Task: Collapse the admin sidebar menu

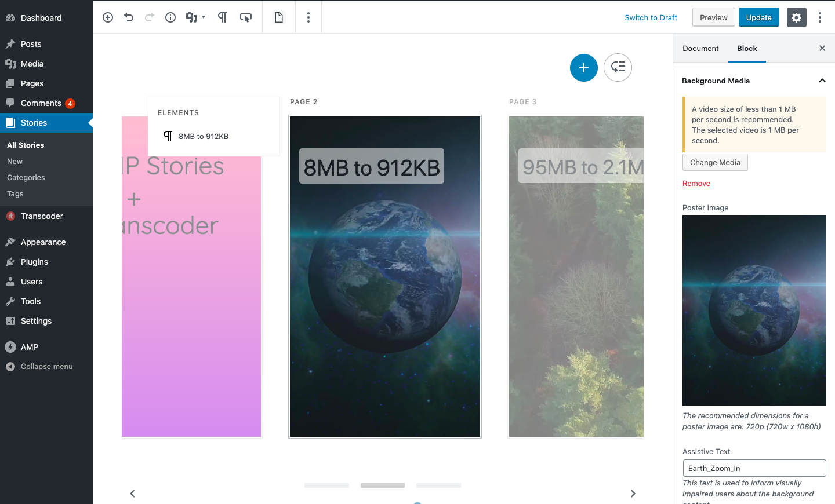Action: [x=46, y=367]
